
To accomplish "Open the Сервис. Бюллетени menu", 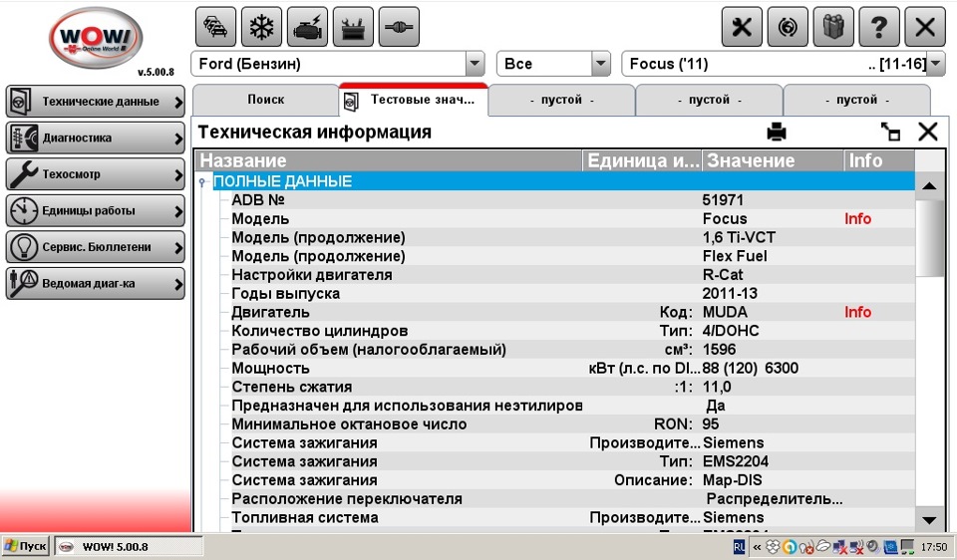I will [96, 247].
